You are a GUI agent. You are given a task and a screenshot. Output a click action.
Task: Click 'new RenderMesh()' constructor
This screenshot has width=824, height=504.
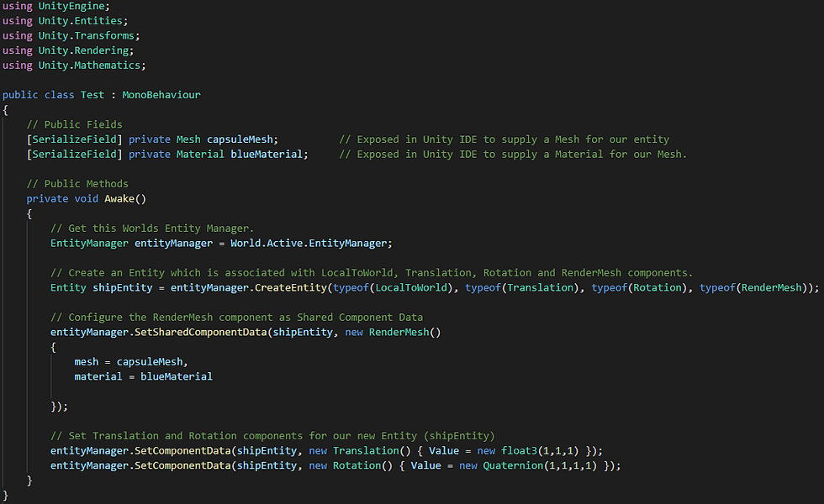394,333
